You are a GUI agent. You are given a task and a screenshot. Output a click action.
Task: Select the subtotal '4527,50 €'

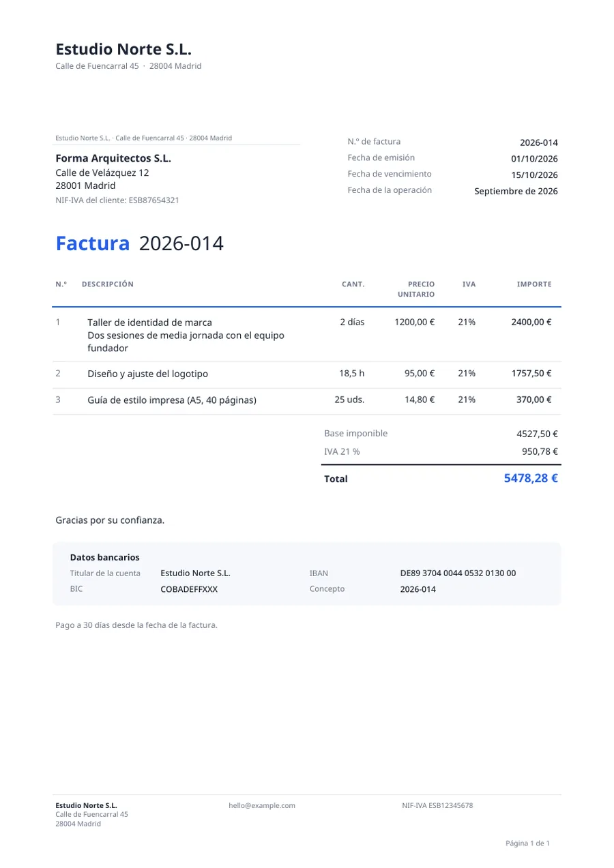coord(538,434)
